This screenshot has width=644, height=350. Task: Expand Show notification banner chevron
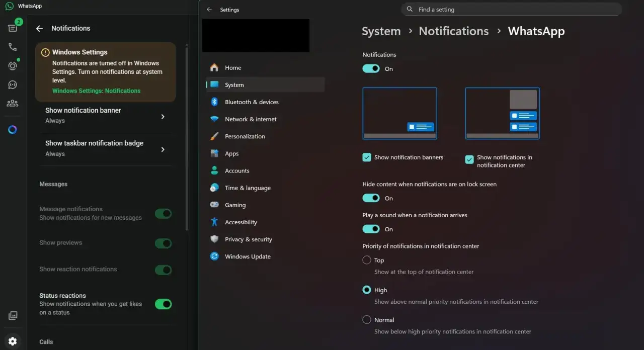pyautogui.click(x=163, y=117)
